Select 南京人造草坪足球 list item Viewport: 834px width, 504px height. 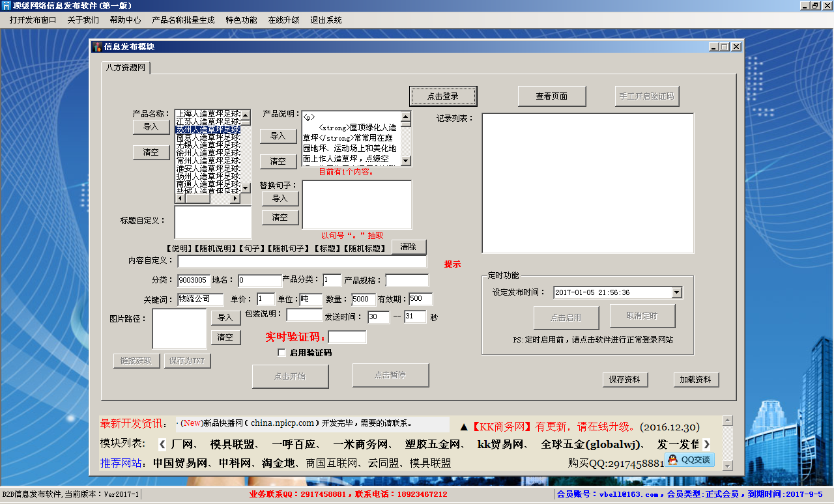click(x=208, y=137)
